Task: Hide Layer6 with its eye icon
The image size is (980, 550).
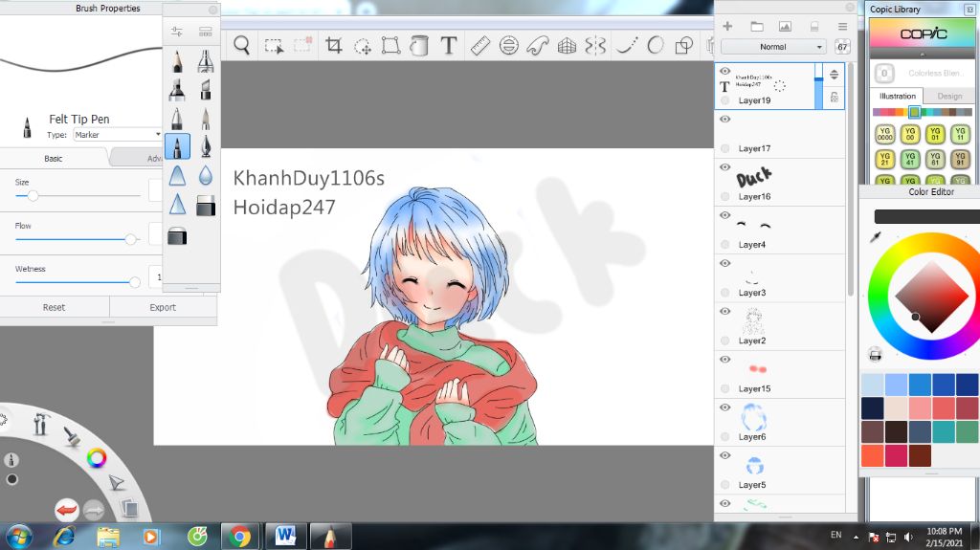Action: click(725, 407)
